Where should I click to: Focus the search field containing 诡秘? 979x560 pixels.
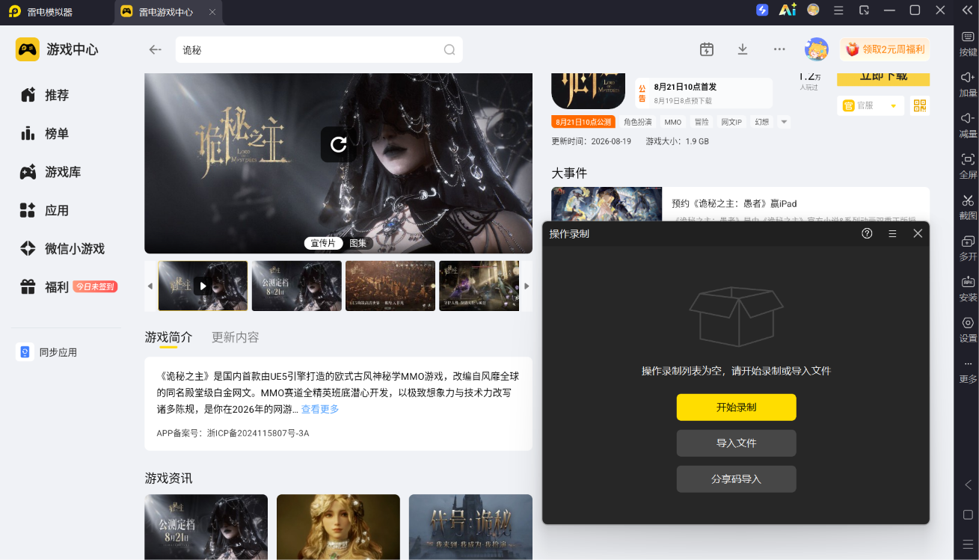(319, 50)
